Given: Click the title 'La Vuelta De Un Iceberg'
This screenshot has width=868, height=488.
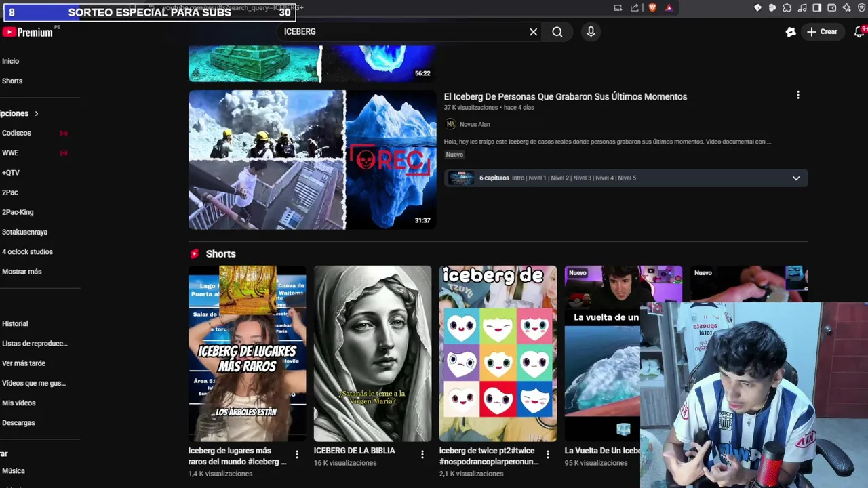Looking at the screenshot, I should click(x=602, y=451).
